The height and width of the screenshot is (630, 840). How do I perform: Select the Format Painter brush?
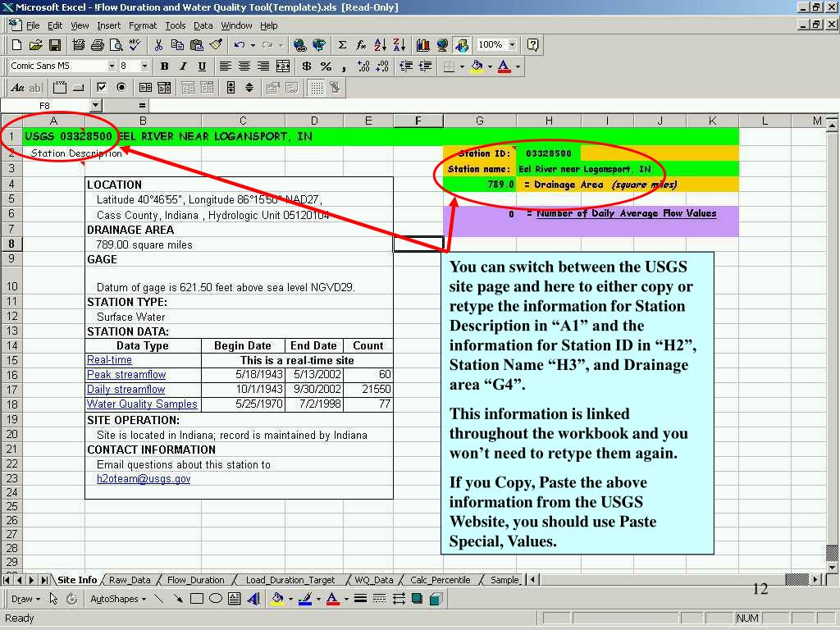216,45
